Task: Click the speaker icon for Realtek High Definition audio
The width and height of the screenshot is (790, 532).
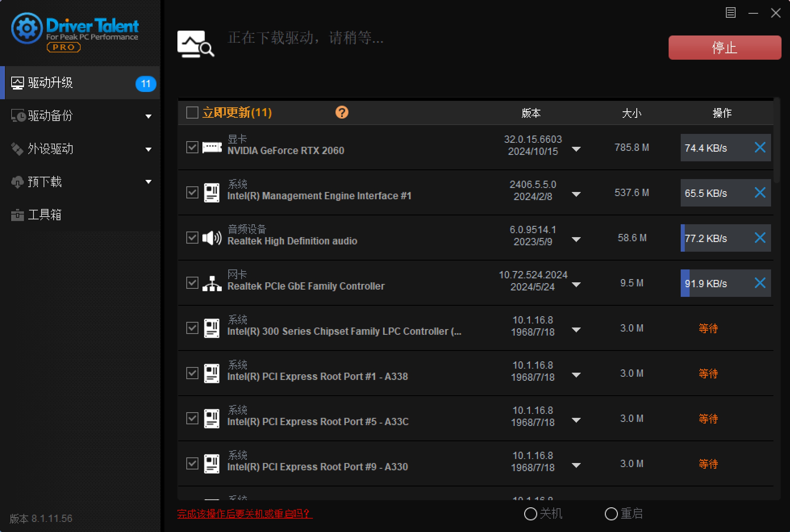Action: (x=211, y=238)
